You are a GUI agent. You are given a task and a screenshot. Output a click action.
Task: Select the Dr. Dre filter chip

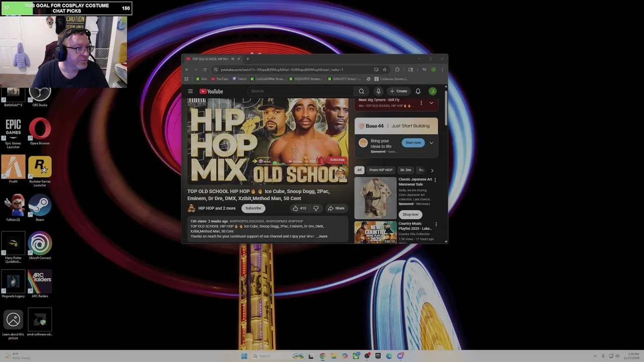pyautogui.click(x=406, y=170)
